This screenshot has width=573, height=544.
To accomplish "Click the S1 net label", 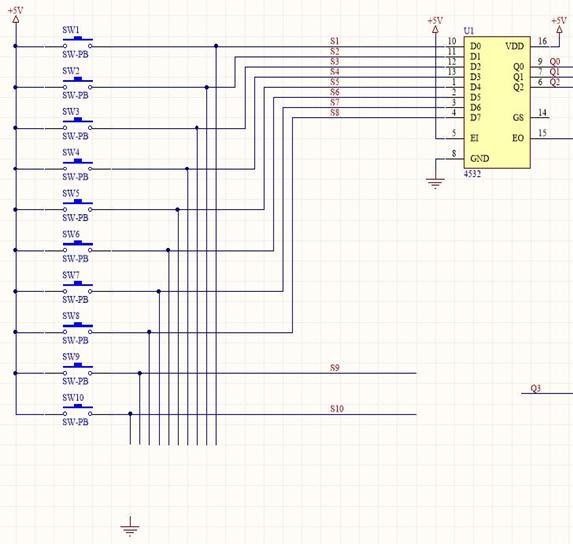I will [x=334, y=41].
